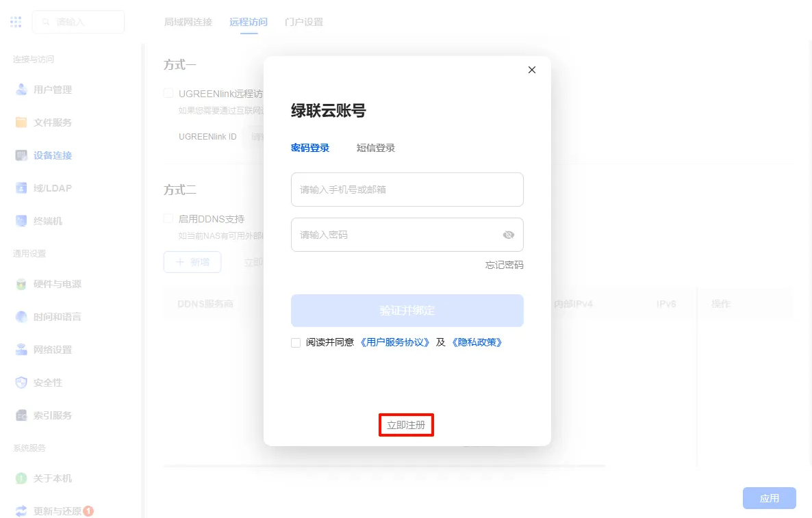
Task: Open the 远程访问 tab
Action: pos(249,22)
